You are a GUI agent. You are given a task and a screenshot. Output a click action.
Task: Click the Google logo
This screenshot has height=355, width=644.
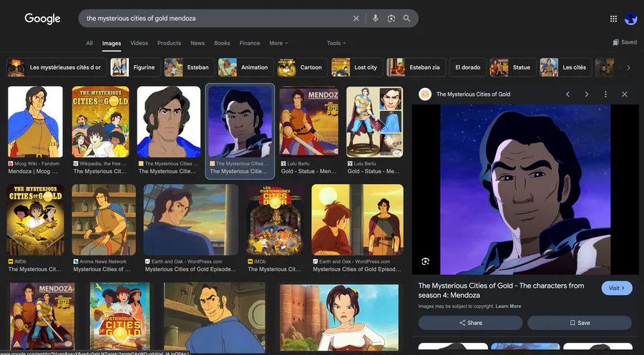coord(42,19)
